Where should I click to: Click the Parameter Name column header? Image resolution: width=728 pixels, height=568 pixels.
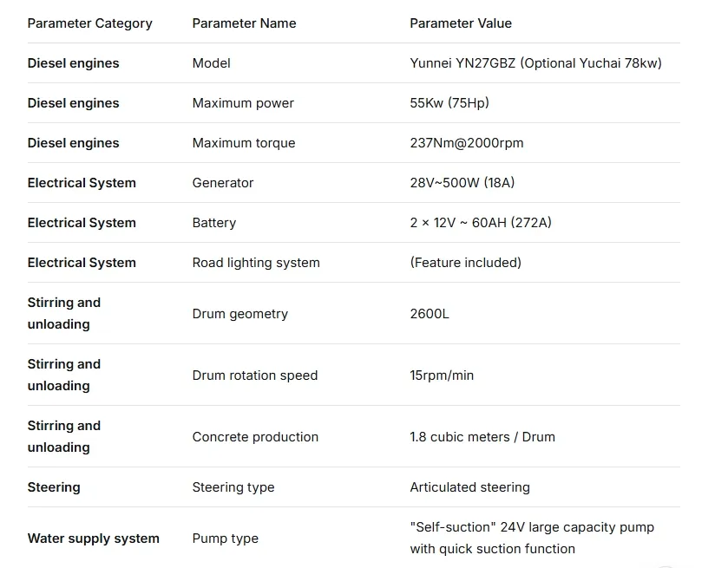[x=244, y=23]
